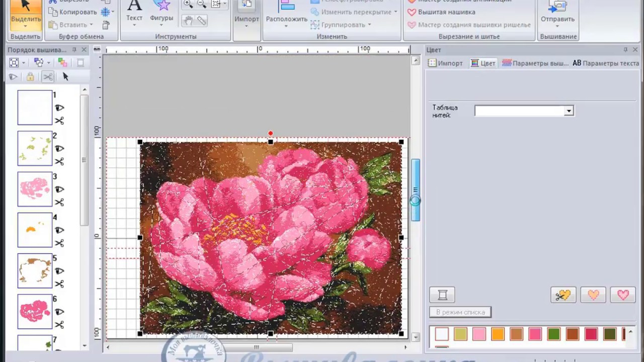Toggle visibility of sewing step 2
644x362 pixels.
59,148
